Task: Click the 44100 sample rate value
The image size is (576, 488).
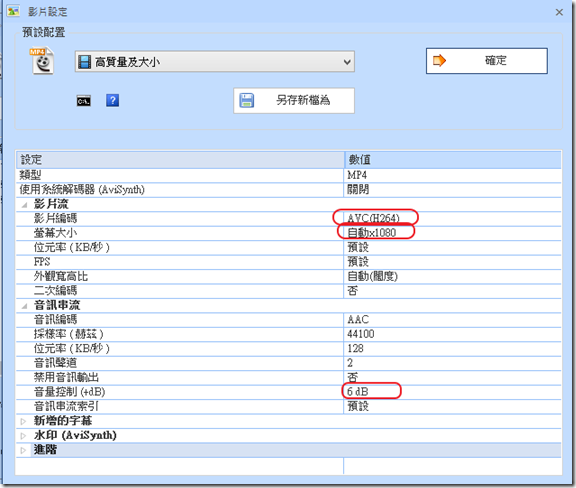Action: (361, 334)
